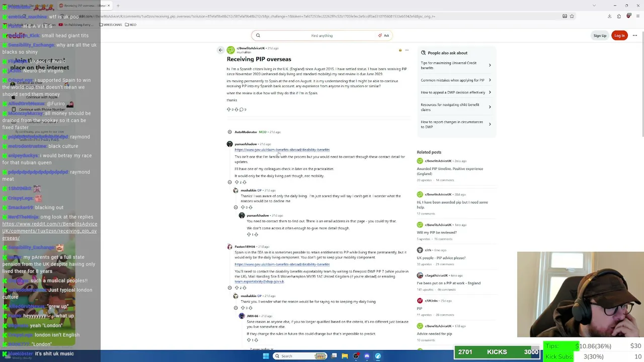Click the Ask button in the search bar

tap(384, 36)
